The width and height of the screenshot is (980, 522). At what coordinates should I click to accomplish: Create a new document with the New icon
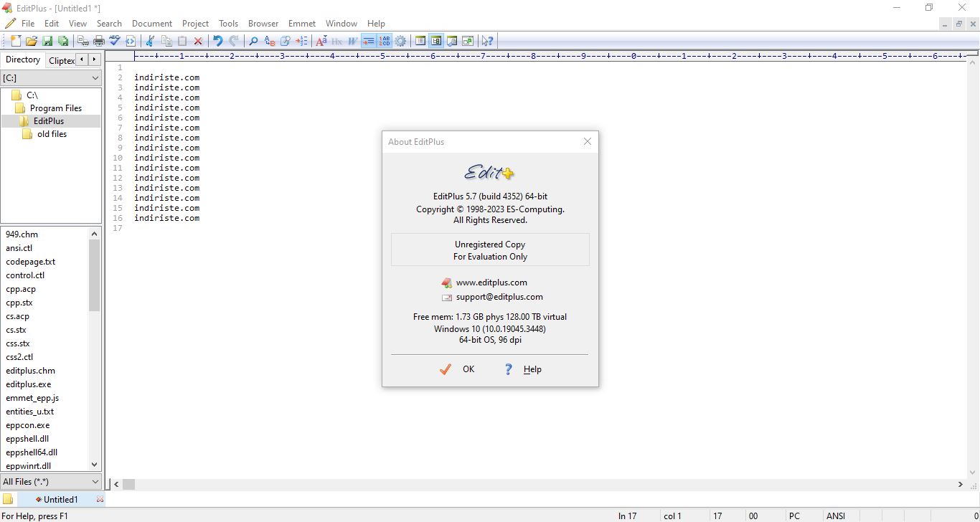16,41
